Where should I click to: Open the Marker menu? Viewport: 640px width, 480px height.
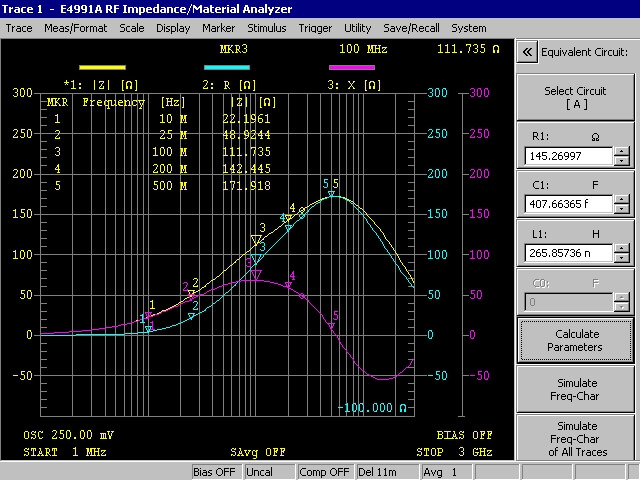tap(218, 28)
